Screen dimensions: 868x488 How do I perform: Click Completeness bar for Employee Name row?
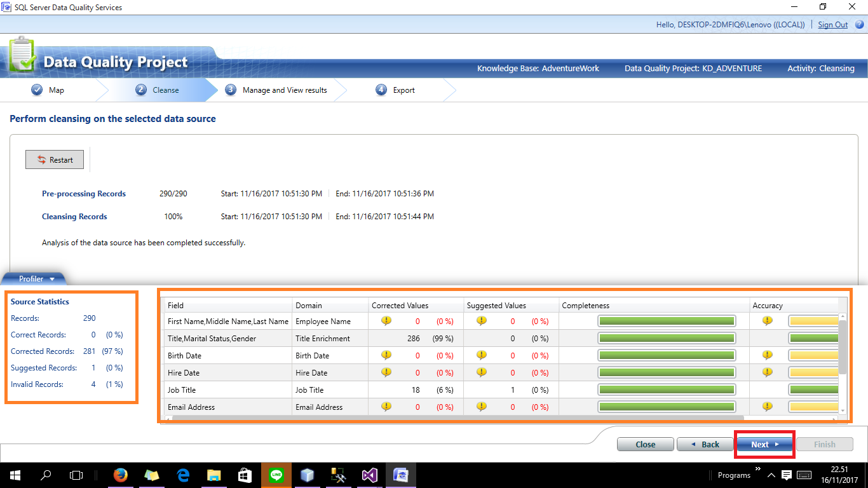pyautogui.click(x=667, y=321)
